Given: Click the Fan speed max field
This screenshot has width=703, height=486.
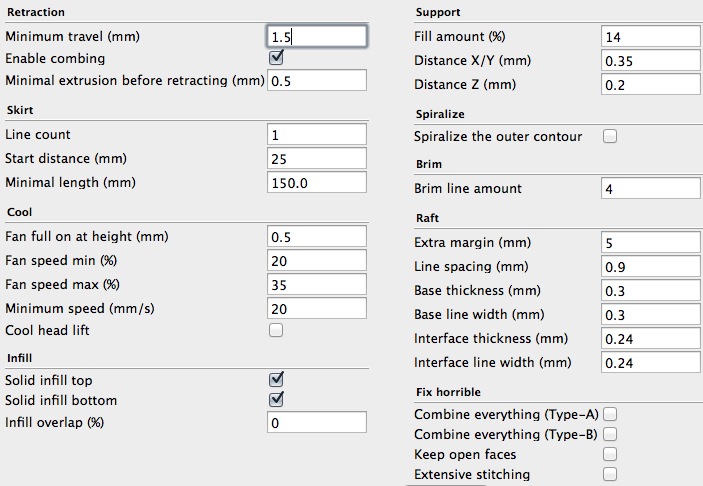Looking at the screenshot, I should click(x=317, y=285).
